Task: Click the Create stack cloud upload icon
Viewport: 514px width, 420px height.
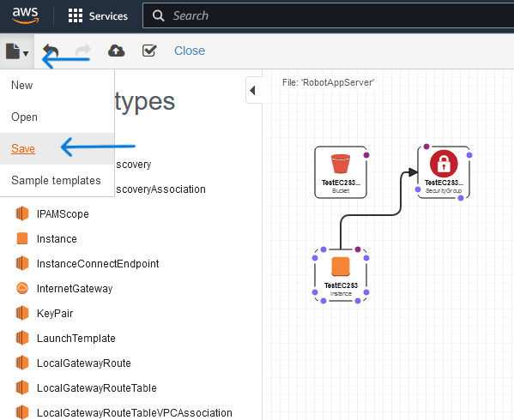Action: (x=117, y=51)
